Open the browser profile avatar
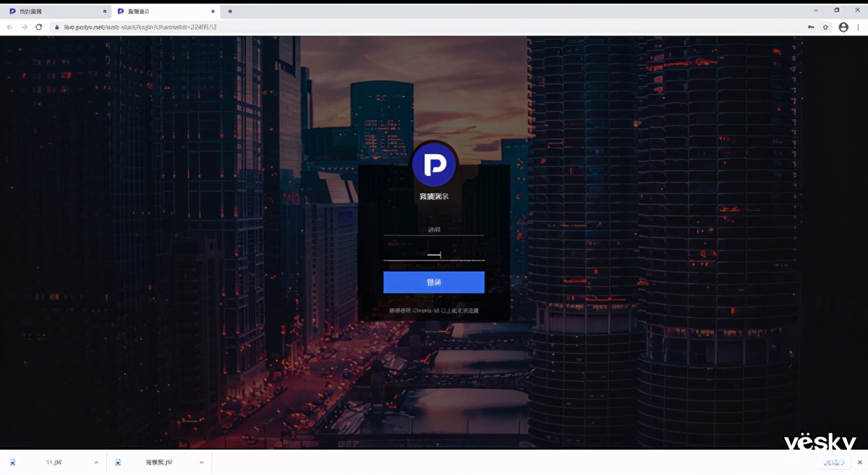Viewport: 868px width, 475px height. pos(843,27)
